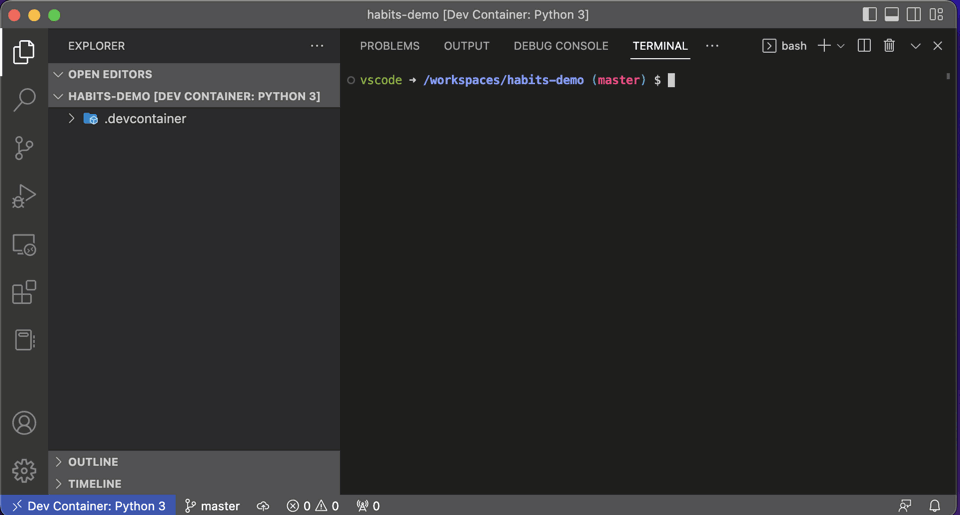Open Customize Layout icon

[936, 14]
